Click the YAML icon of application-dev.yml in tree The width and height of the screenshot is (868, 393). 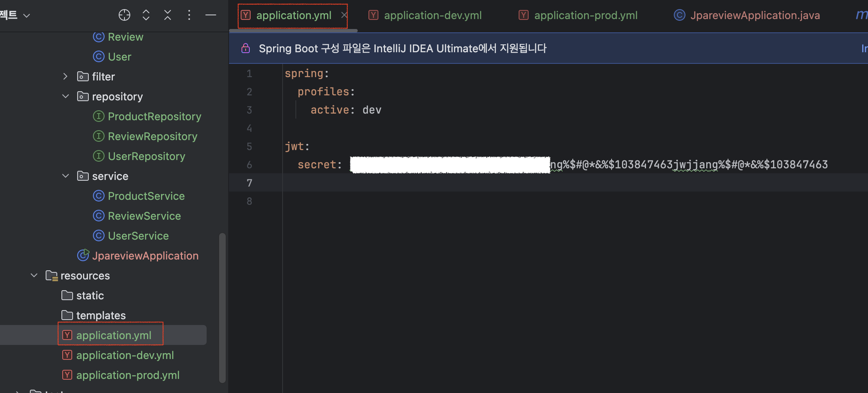click(x=67, y=355)
